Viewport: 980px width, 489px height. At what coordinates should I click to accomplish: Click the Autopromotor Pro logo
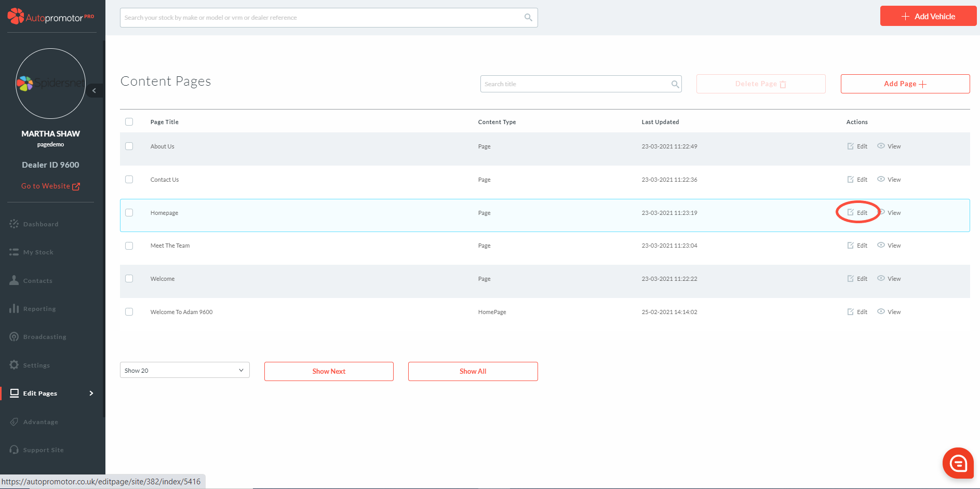[x=50, y=17]
